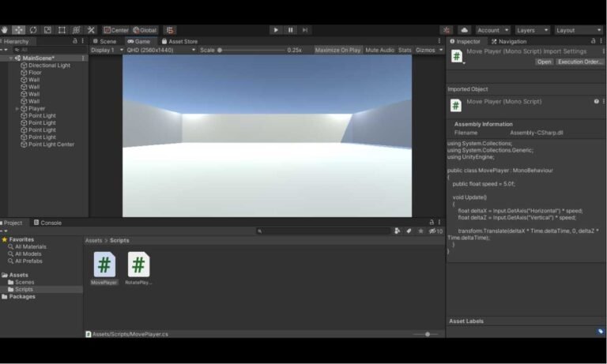Open the Account dropdown

[x=493, y=30]
